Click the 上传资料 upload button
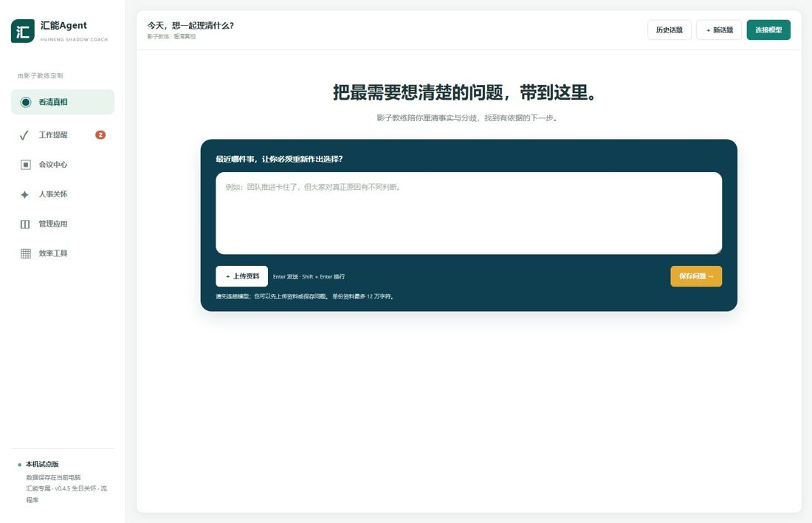This screenshot has height=523, width=812. pos(242,276)
